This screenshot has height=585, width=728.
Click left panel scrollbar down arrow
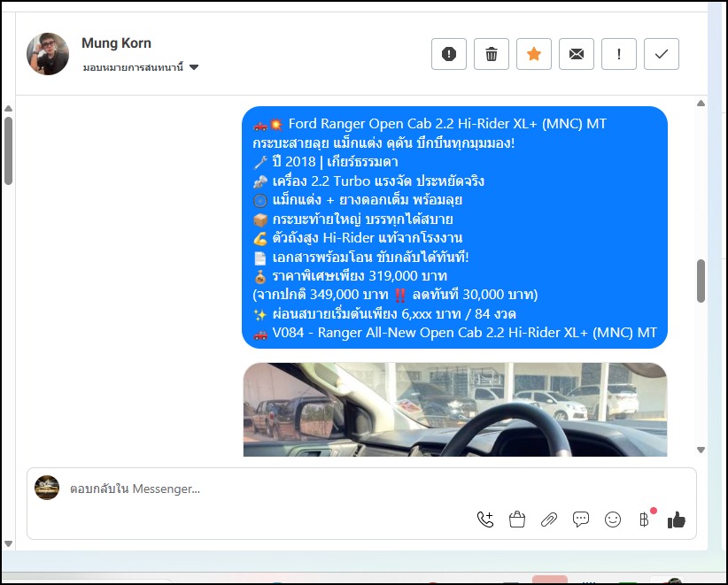point(8,543)
